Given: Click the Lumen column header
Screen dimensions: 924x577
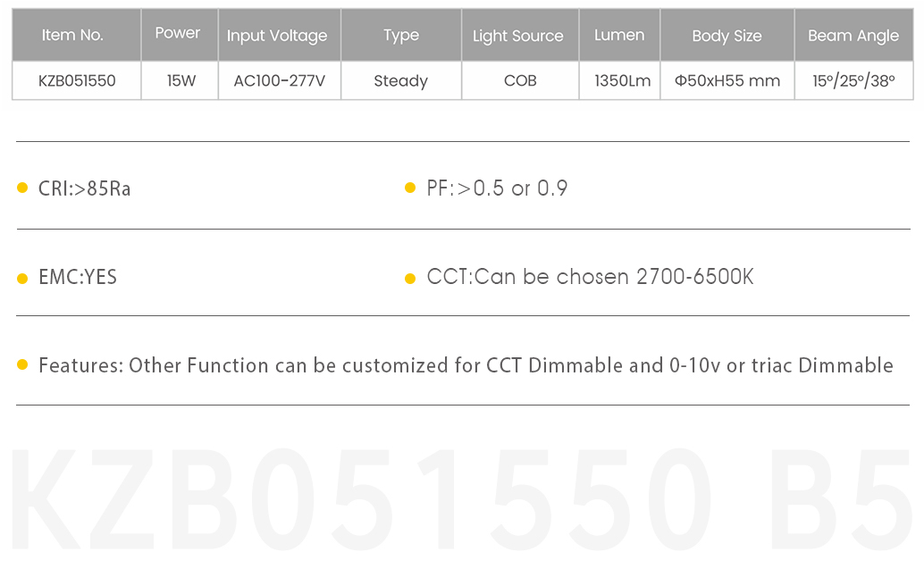Looking at the screenshot, I should (x=619, y=35).
